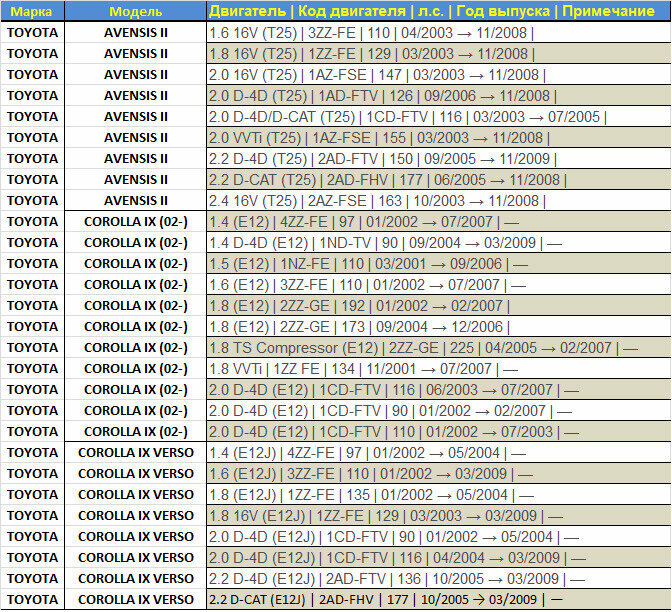Click '2.2 D-4D (E12J) | 2AD-FTV | 136' entry
Viewport: 672px width, 612px height.
pyautogui.click(x=439, y=579)
